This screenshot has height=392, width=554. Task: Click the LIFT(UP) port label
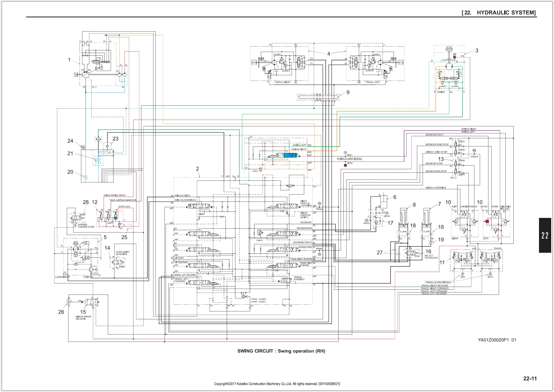pos(179,258)
